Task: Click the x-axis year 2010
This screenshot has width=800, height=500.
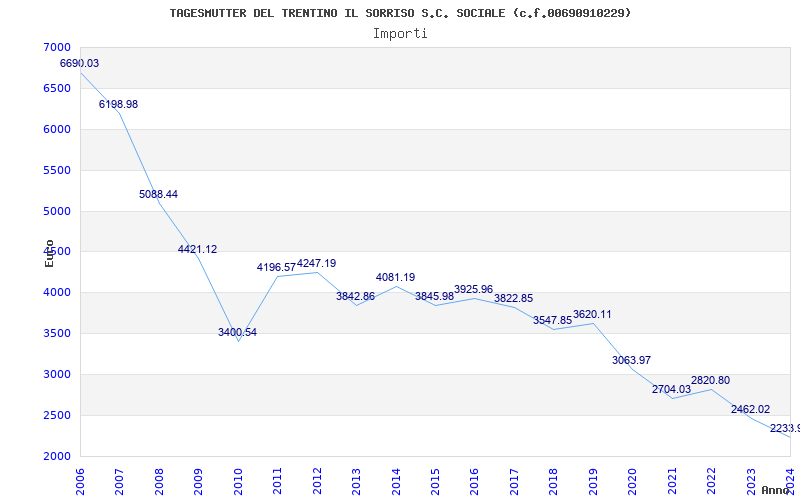Action: pos(238,481)
